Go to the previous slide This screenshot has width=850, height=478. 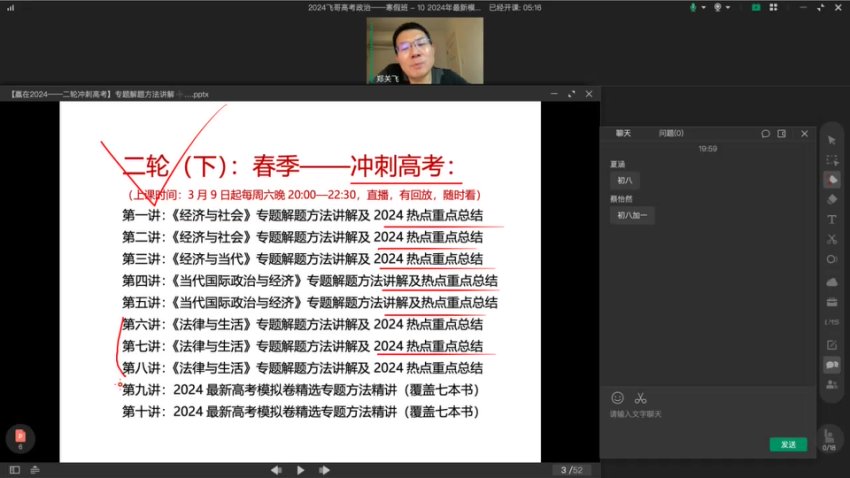click(275, 470)
